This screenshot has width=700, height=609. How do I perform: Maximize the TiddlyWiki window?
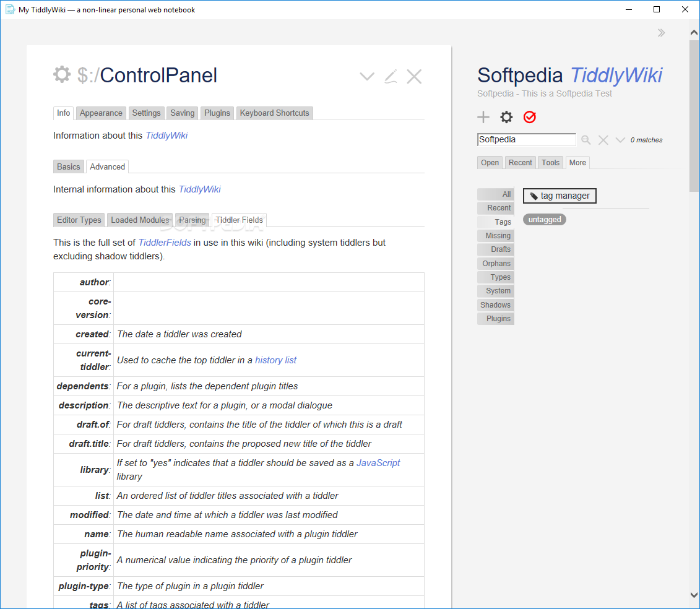[x=656, y=9]
